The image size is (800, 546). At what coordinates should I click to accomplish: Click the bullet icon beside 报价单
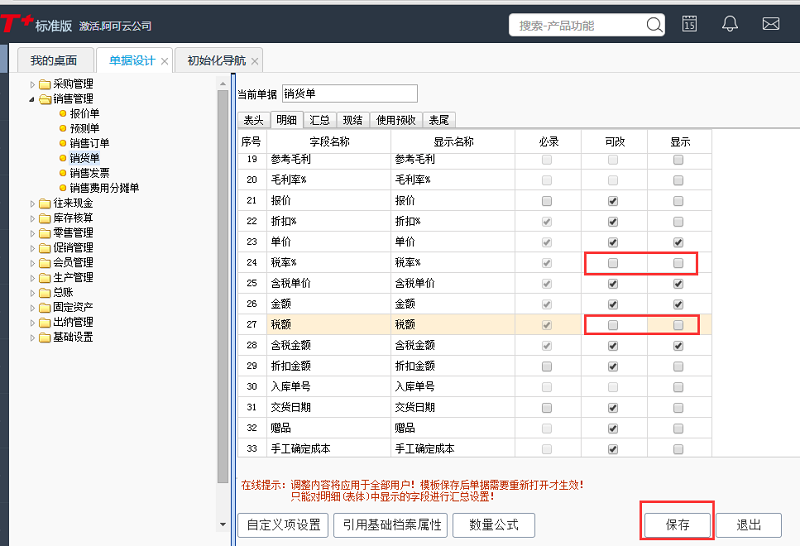pos(63,113)
